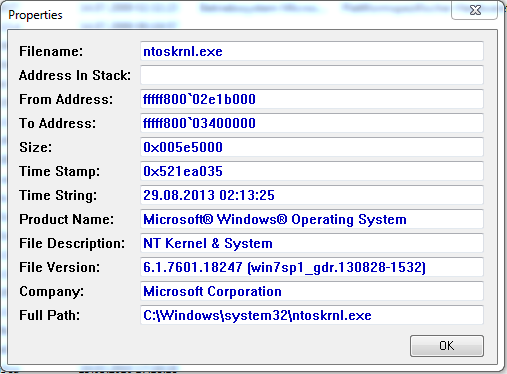This screenshot has width=507, height=374.
Task: Click the 'From Address:' label
Action: click(66, 99)
